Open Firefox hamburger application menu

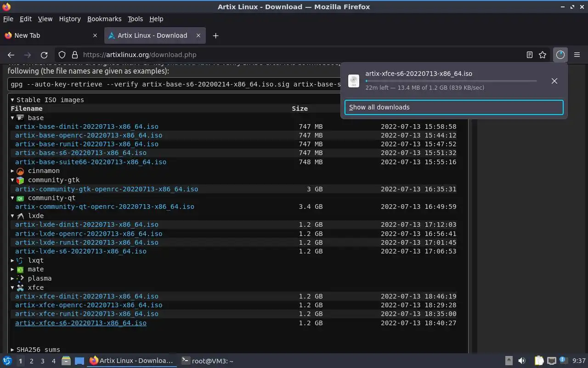577,55
